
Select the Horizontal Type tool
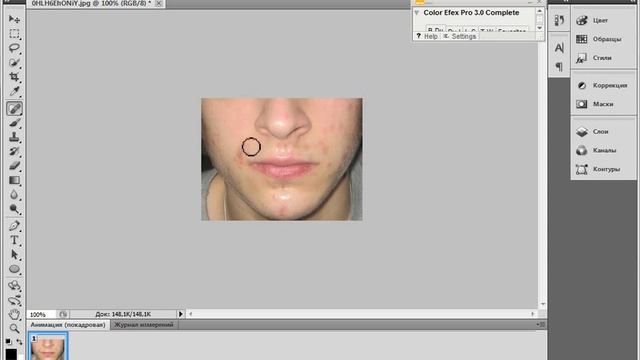[14, 240]
